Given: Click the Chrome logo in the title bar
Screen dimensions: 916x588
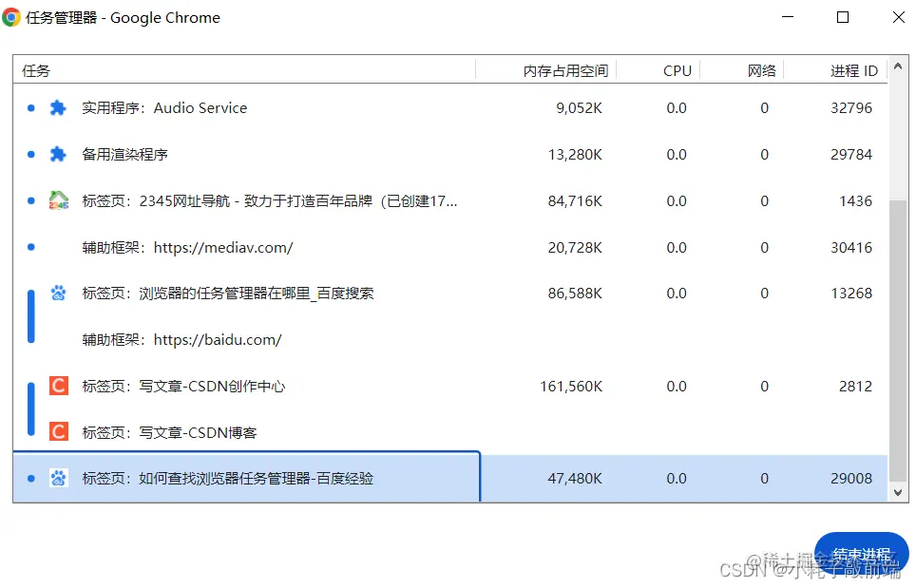Looking at the screenshot, I should point(11,17).
